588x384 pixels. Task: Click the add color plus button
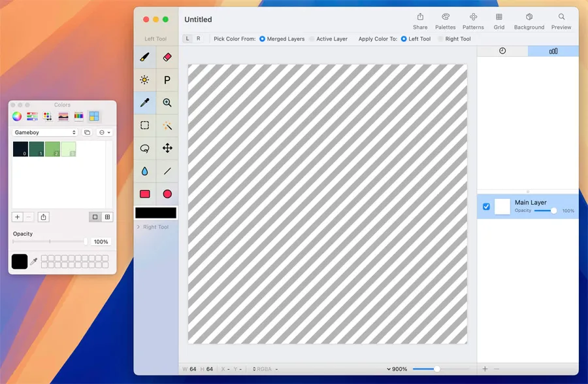point(18,217)
